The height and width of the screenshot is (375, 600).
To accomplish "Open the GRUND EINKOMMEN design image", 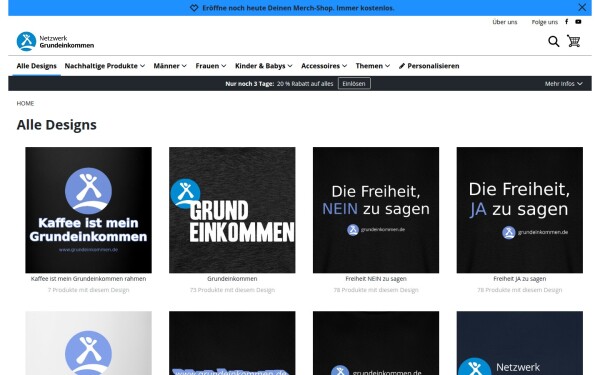I will coord(232,210).
